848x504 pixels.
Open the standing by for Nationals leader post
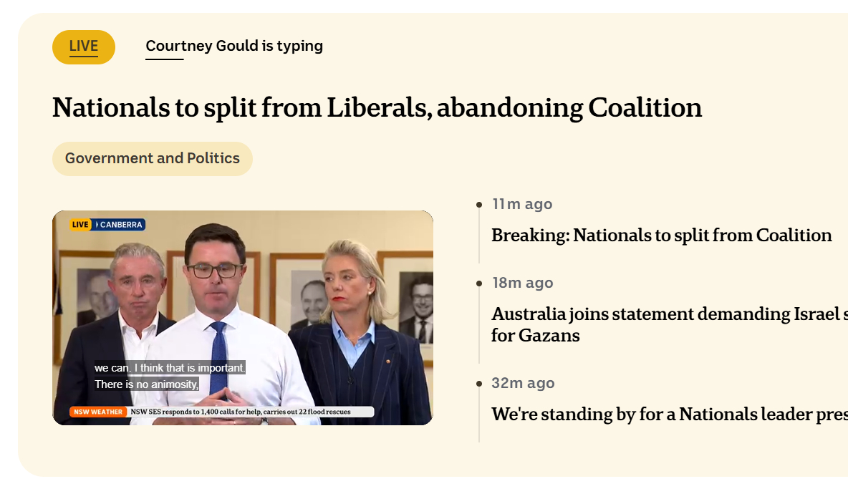pyautogui.click(x=669, y=415)
